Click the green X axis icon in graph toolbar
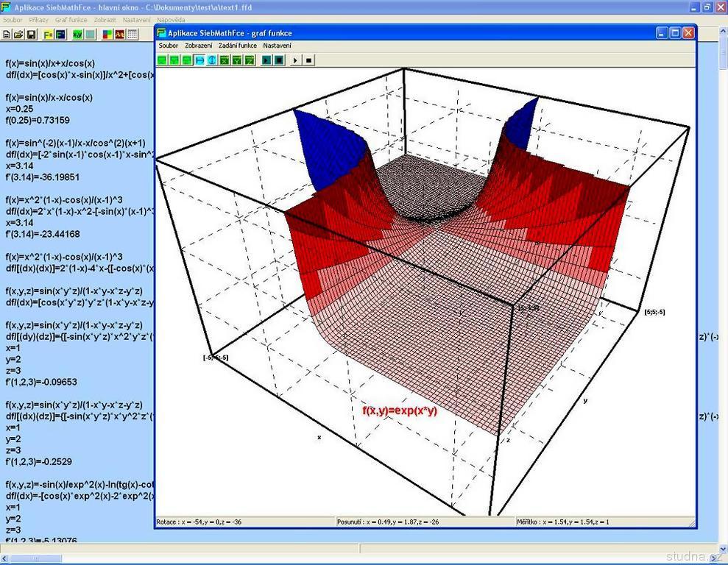The width and height of the screenshot is (728, 565). coord(225,60)
